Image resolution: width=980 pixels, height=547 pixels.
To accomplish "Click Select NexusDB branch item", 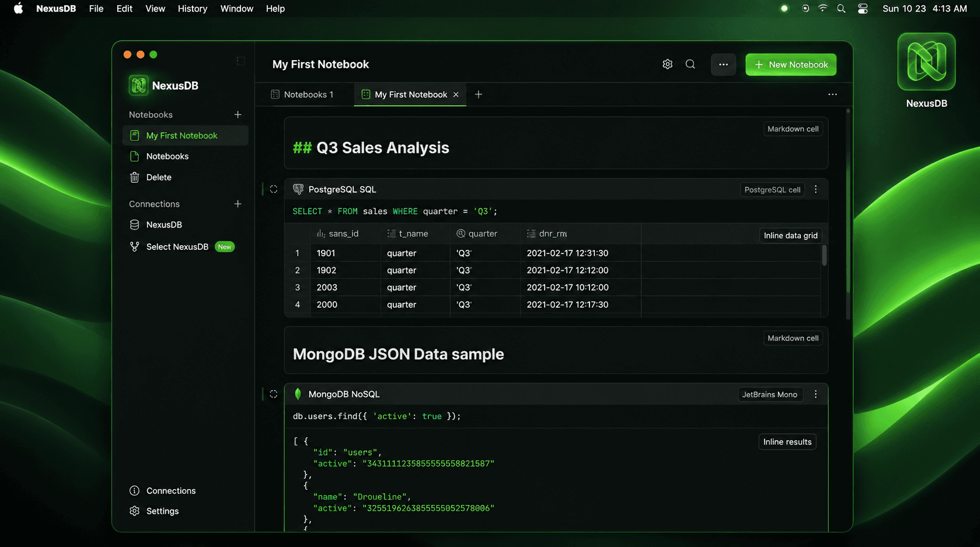I will tap(177, 247).
